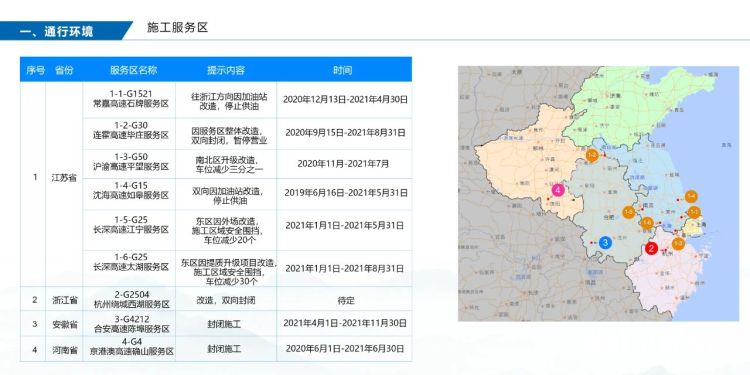This screenshot has height=375, width=750.
Task: Click the 时间 column header
Action: (x=342, y=70)
